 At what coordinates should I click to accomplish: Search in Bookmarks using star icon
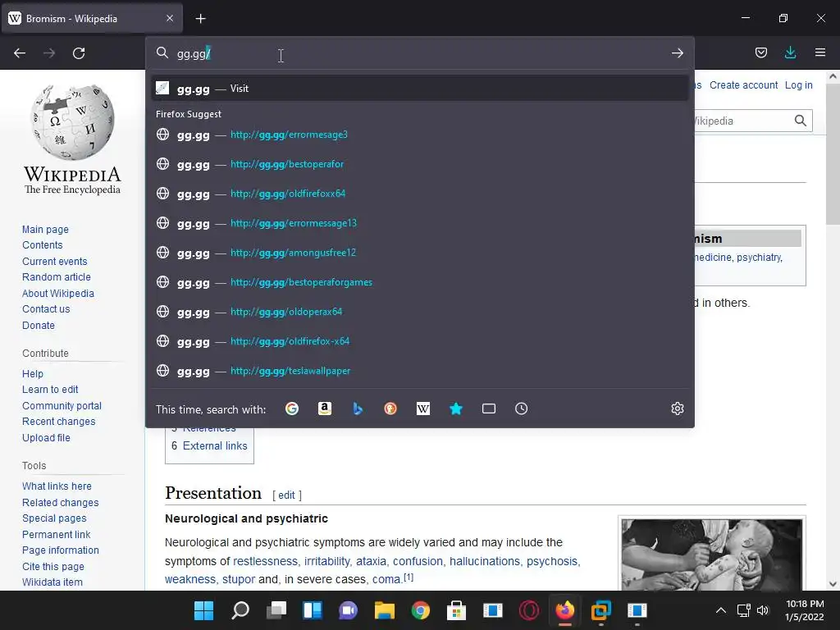point(456,409)
